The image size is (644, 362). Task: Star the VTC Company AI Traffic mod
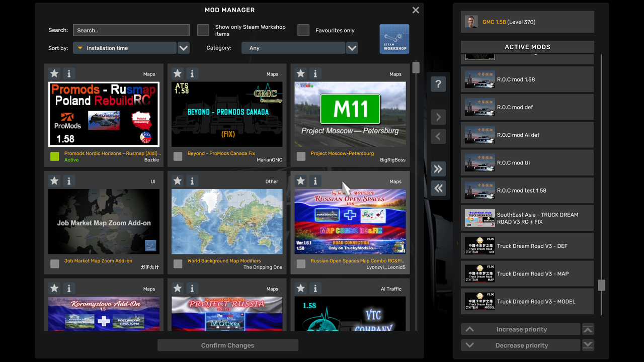tap(301, 289)
